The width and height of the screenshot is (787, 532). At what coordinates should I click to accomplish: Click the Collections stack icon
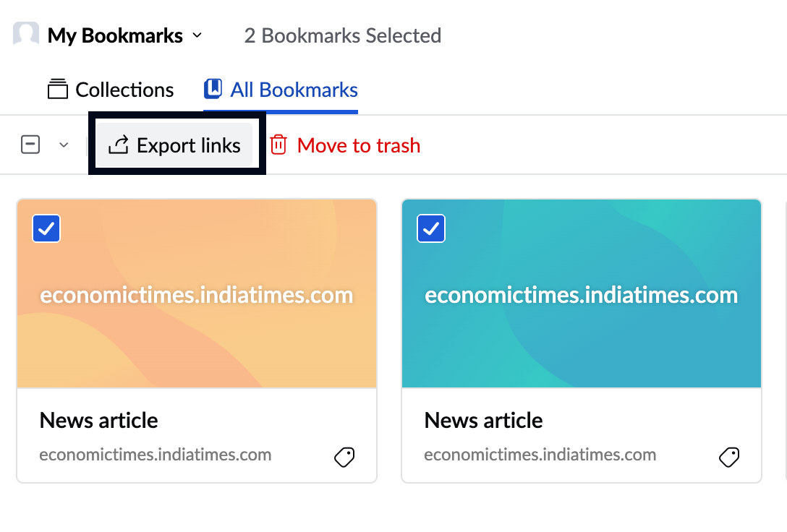pyautogui.click(x=58, y=89)
